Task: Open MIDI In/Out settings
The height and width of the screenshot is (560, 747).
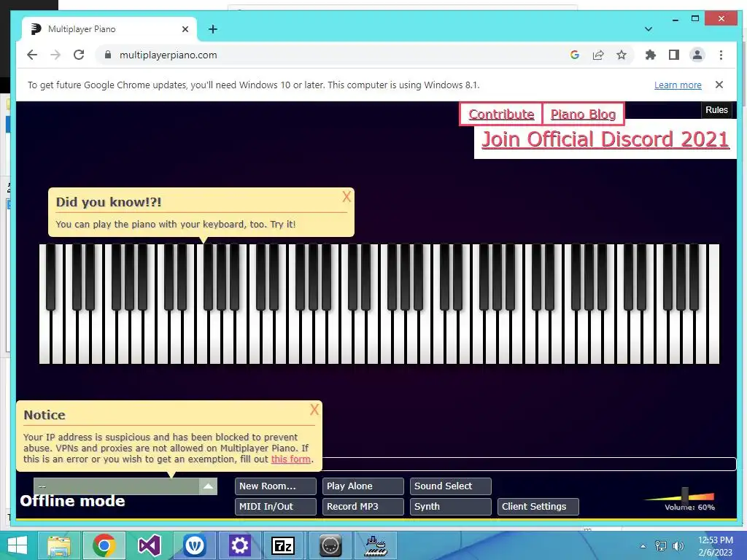Action: click(275, 507)
